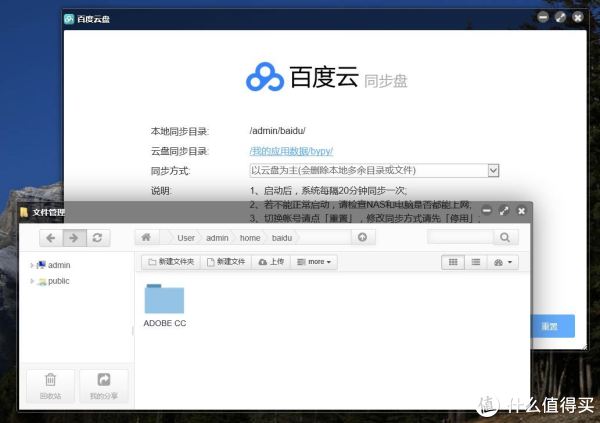Open the ADOBE CC folder
Image resolution: width=600 pixels, height=423 pixels.
point(165,305)
